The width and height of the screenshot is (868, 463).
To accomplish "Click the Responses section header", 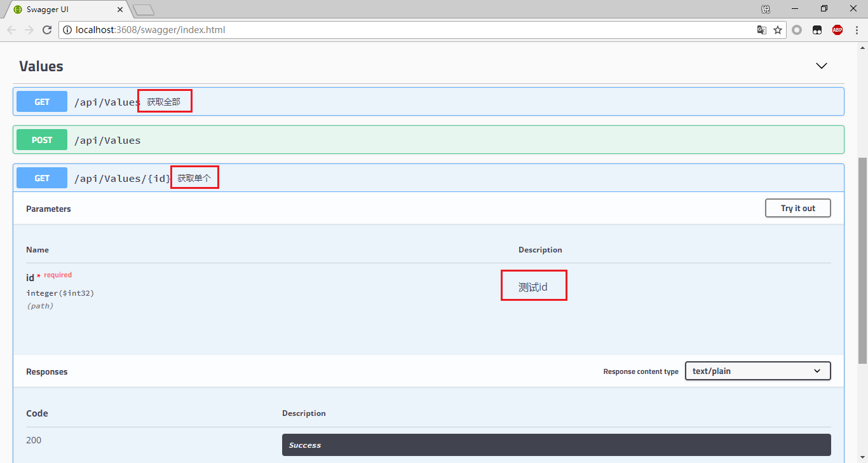I will tap(47, 371).
